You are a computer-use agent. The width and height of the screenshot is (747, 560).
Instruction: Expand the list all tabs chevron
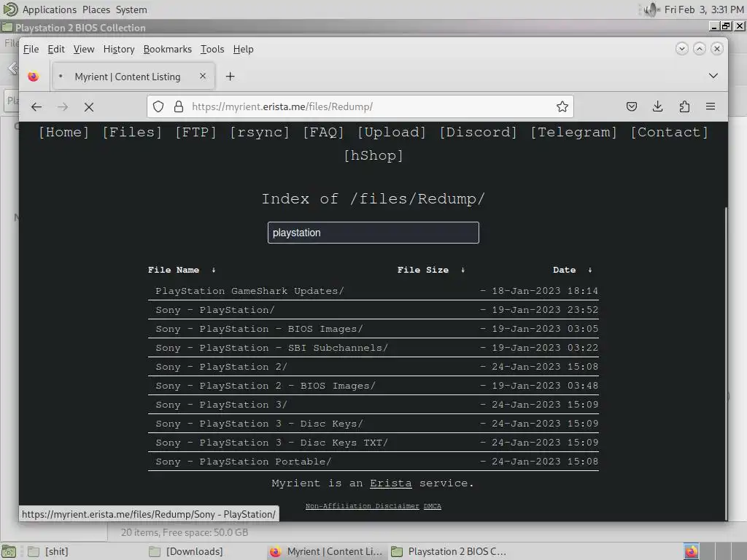click(713, 76)
